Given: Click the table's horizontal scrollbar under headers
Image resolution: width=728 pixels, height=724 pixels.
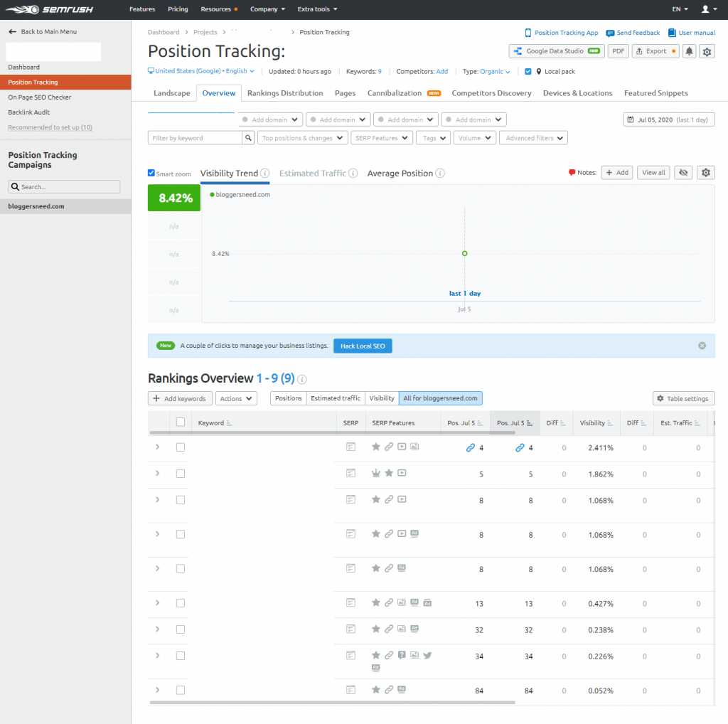Looking at the screenshot, I should [333, 433].
